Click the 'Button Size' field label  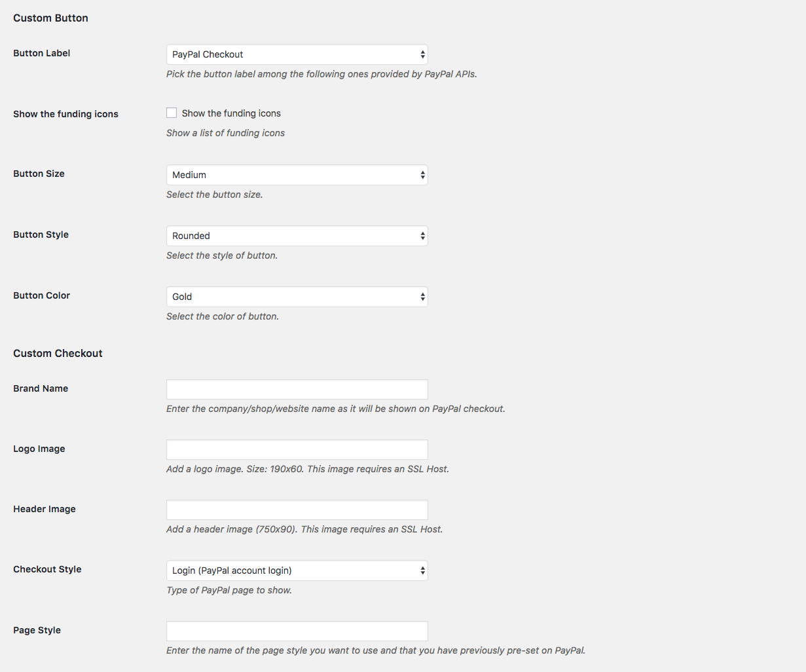tap(39, 174)
